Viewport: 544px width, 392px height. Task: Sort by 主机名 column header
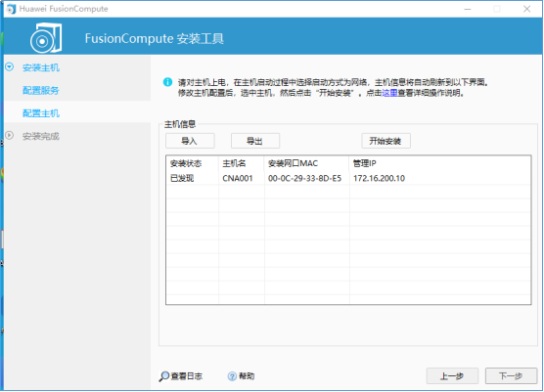(x=242, y=163)
